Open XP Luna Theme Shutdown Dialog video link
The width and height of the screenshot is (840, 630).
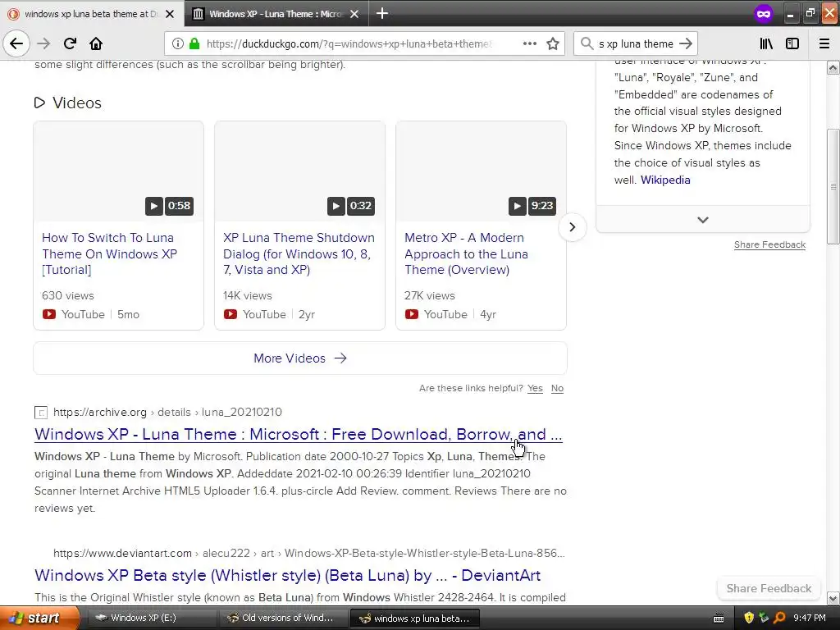pos(299,254)
